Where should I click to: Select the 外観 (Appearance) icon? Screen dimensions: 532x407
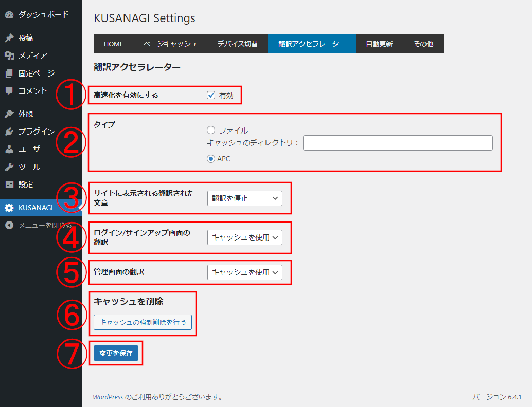(9, 114)
